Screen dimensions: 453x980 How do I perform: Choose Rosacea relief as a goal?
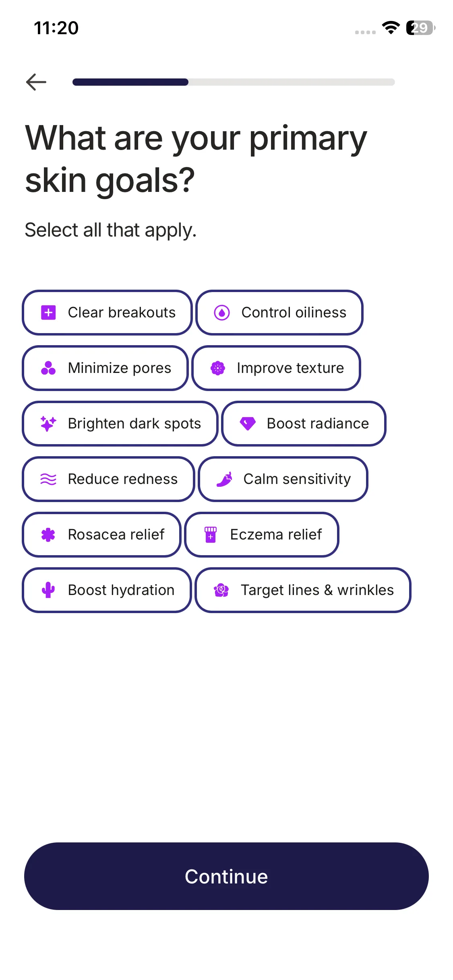tap(101, 535)
